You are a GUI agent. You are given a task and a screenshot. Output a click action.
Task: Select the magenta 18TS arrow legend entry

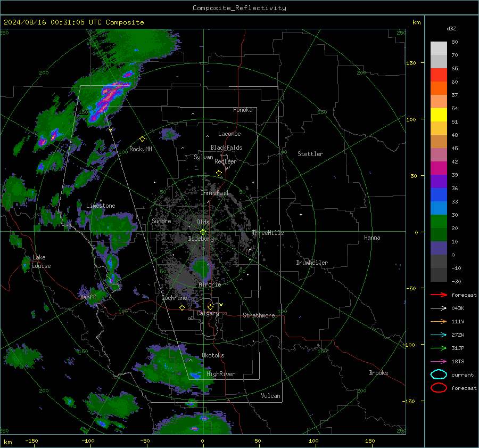click(439, 362)
